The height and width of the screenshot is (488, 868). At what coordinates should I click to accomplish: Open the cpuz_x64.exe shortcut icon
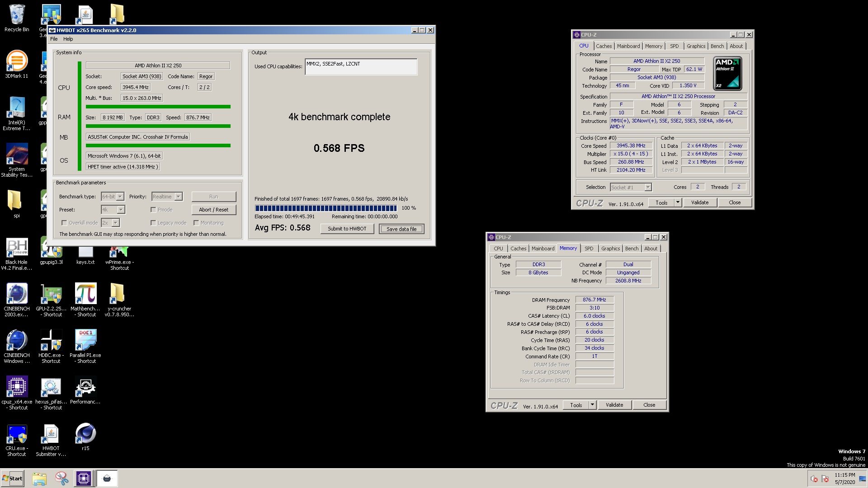pos(17,393)
